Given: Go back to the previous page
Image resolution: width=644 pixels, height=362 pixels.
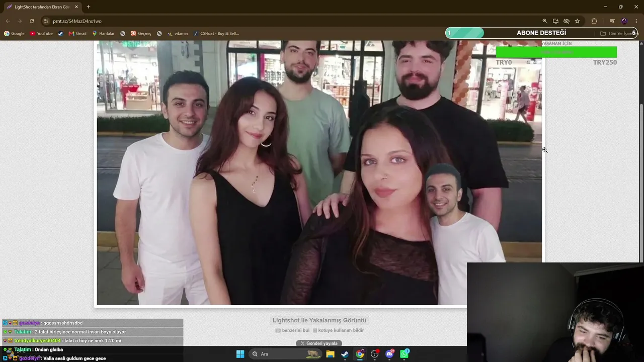Looking at the screenshot, I should [x=8, y=21].
